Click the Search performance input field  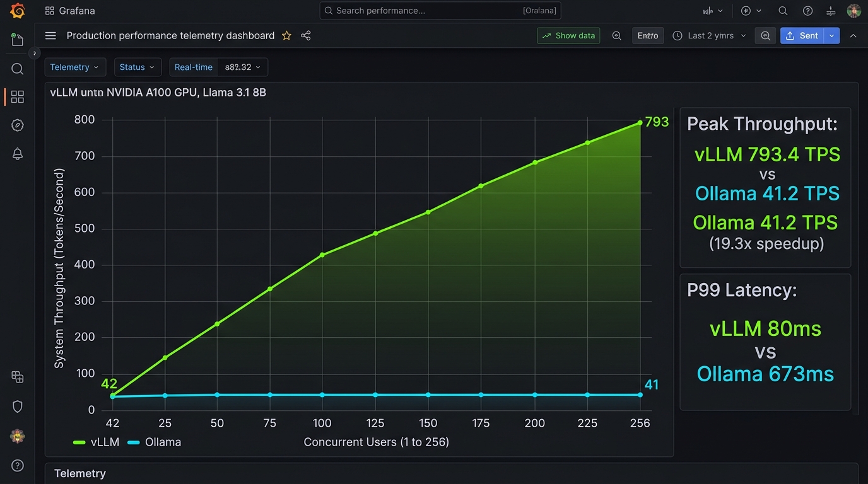(440, 11)
